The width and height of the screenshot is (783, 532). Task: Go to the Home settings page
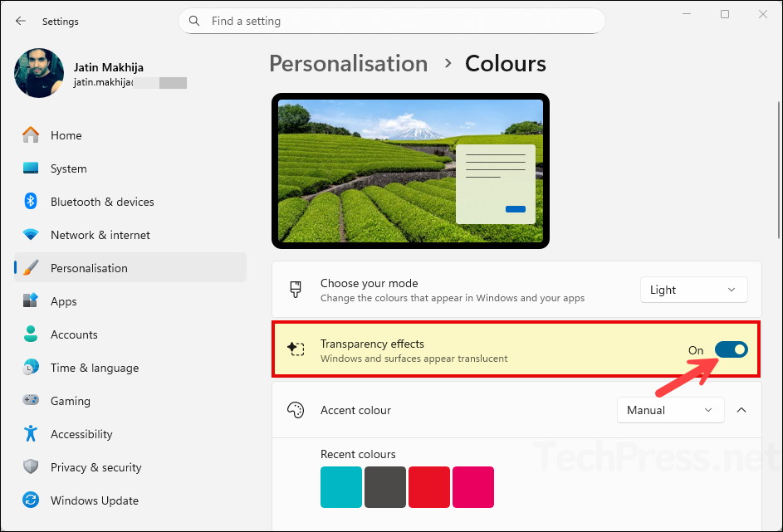click(x=66, y=135)
